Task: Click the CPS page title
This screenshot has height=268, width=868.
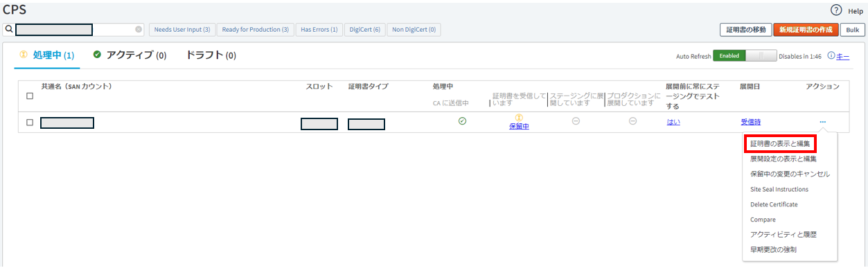Action: [x=15, y=10]
